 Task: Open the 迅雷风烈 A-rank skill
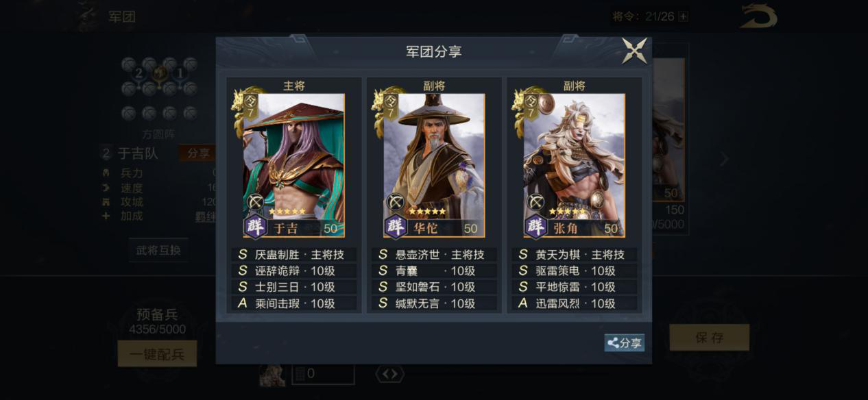click(575, 303)
